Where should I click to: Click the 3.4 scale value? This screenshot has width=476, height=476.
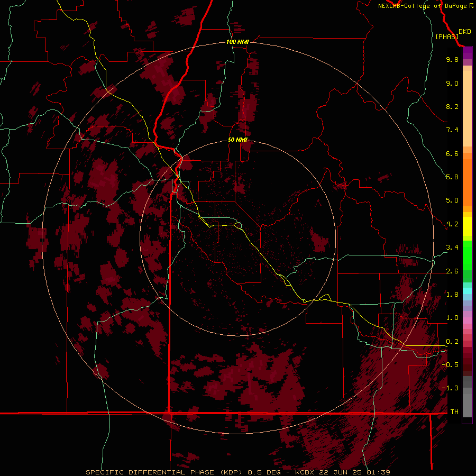pyautogui.click(x=452, y=248)
